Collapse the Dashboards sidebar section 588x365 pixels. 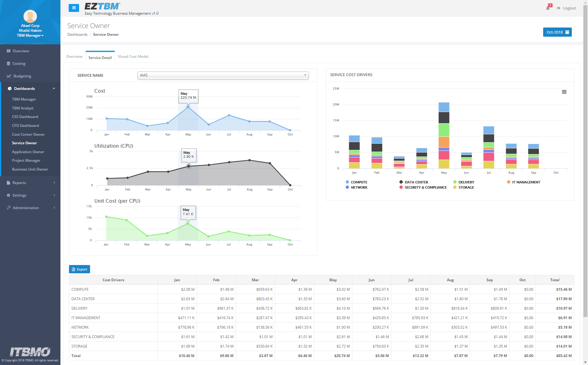pyautogui.click(x=31, y=89)
